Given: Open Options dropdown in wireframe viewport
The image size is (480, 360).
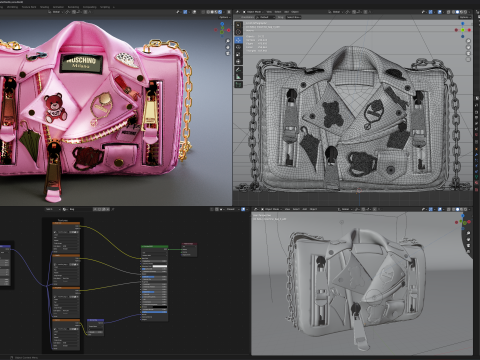Looking at the screenshot, I should point(465,17).
